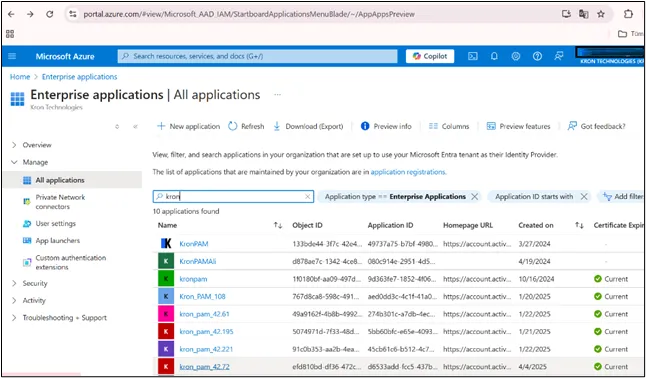Viewport: 646px width, 378px height.
Task: Remove the Application ID starts with filter
Action: click(584, 197)
